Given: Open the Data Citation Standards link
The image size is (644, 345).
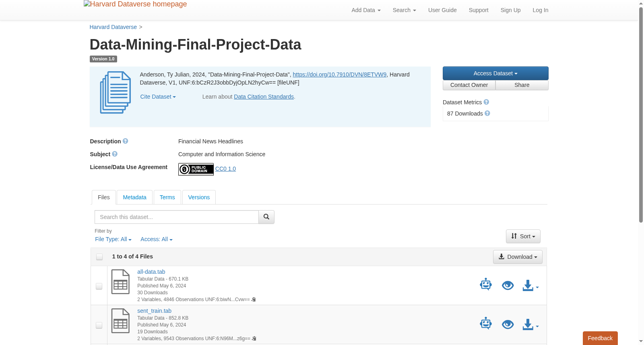Looking at the screenshot, I should (264, 97).
